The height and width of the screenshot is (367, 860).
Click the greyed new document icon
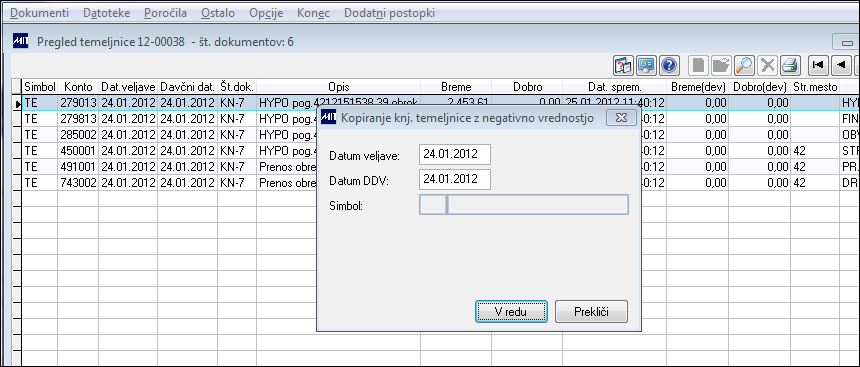[698, 66]
